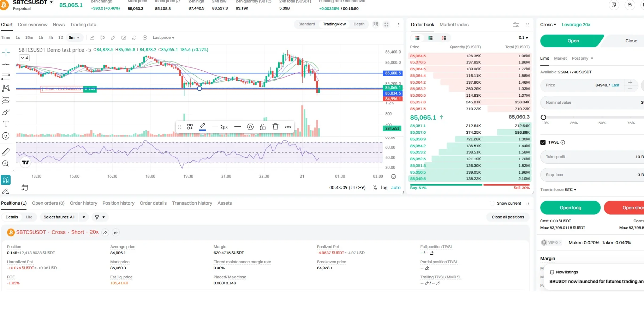Screen dimensions: 644x320
Task: Select the Text annotation tool
Action: tap(6, 124)
